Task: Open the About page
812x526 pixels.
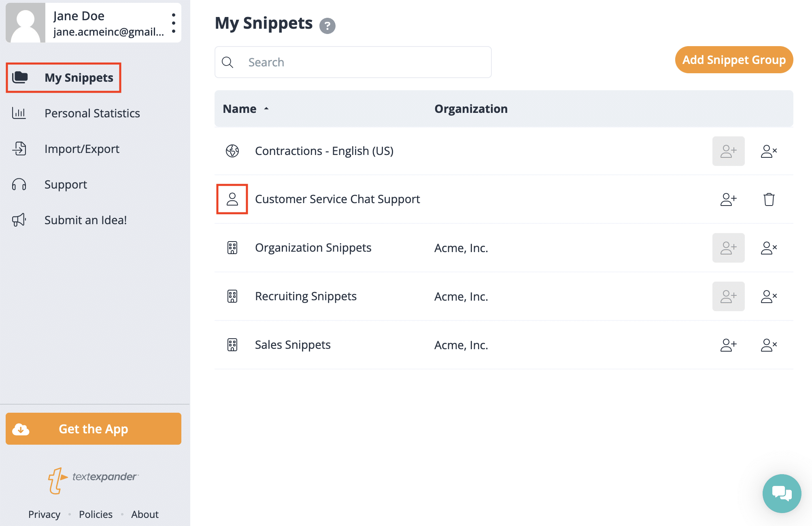Action: (145, 514)
